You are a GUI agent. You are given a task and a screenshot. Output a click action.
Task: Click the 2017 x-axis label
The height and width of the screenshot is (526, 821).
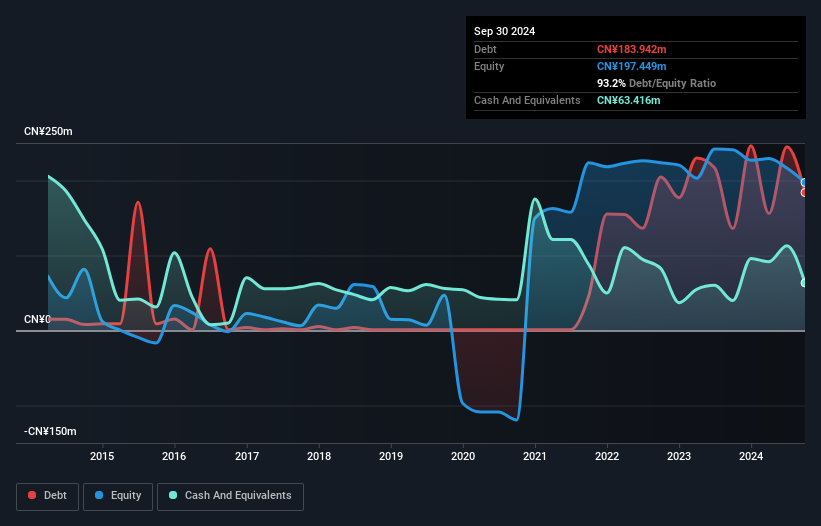(x=247, y=456)
